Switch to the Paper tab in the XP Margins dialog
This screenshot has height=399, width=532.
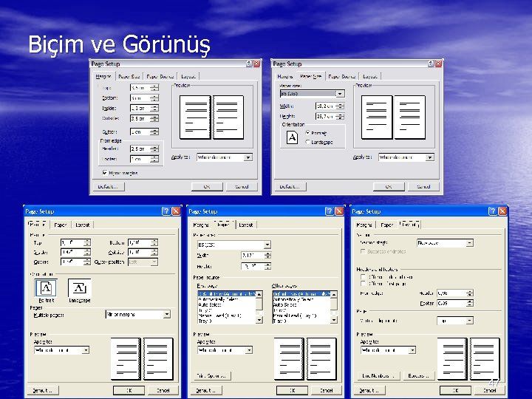(x=61, y=225)
